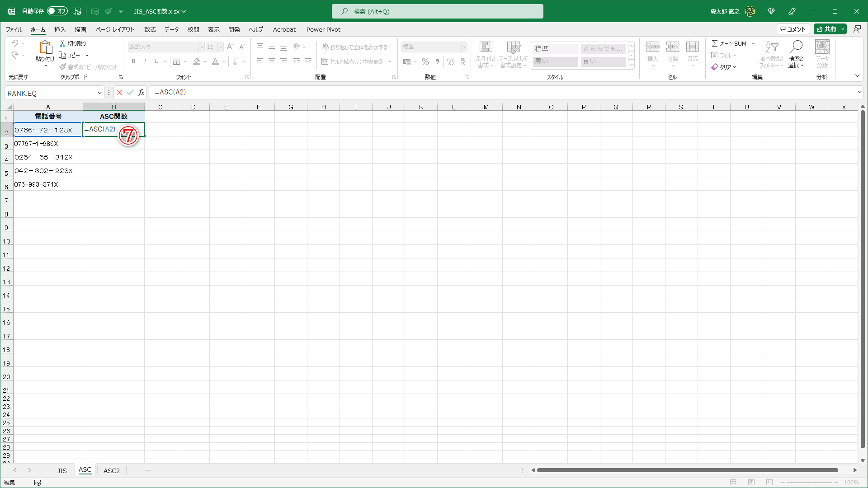Confirm formula with the checkmark icon

click(x=130, y=92)
